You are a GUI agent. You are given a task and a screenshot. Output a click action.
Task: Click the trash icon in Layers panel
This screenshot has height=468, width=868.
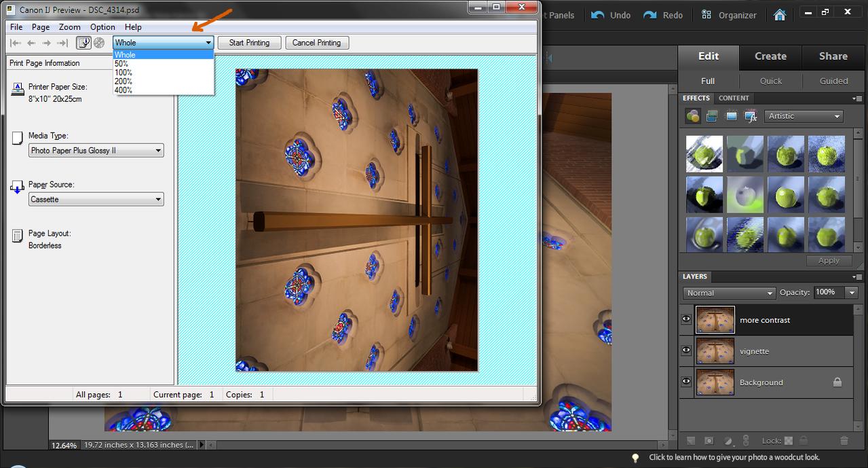point(844,441)
